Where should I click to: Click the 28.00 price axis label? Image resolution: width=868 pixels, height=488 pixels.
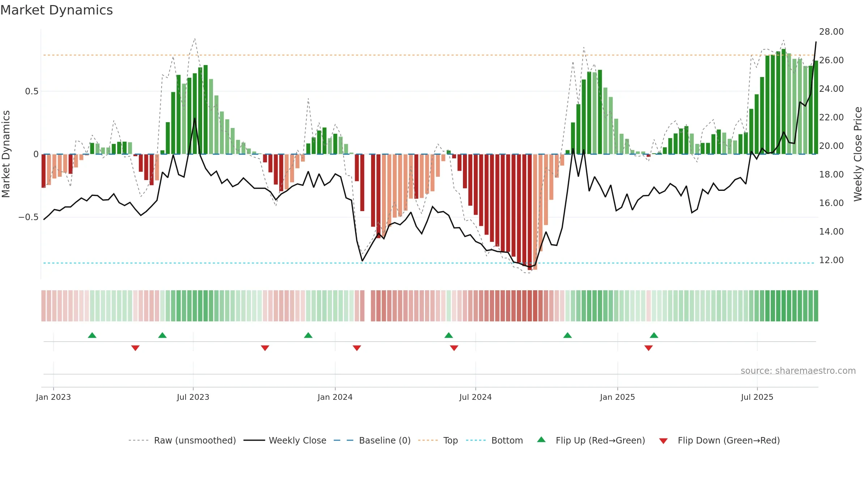pyautogui.click(x=831, y=32)
